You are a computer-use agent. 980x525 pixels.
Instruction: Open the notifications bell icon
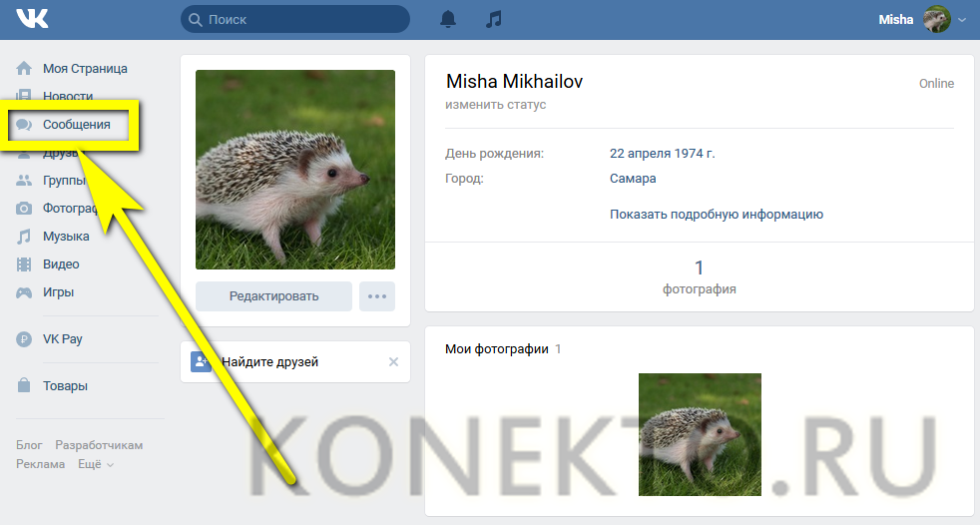(x=448, y=19)
